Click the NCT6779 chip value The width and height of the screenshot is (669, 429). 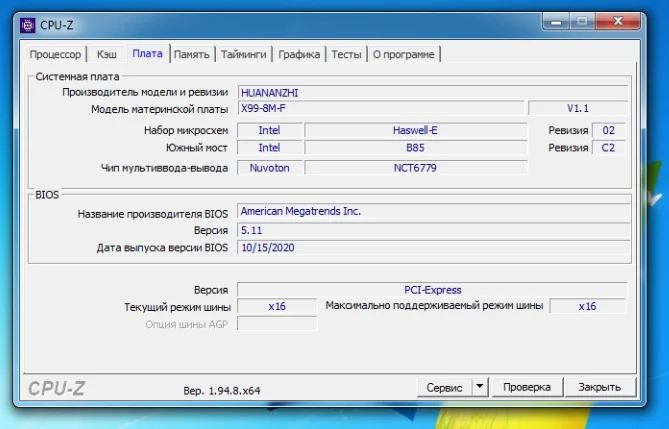tap(416, 168)
